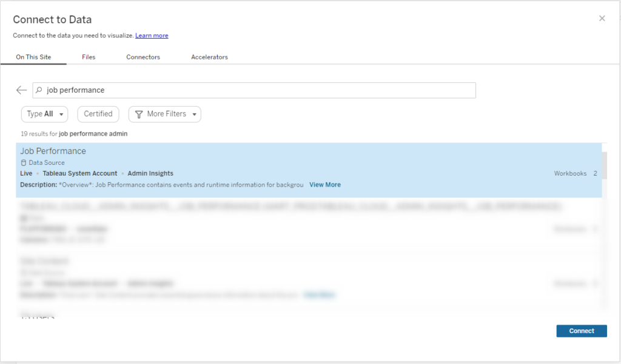Open the chevron on the Type filter
Viewport: 621px width, 364px height.
61,114
